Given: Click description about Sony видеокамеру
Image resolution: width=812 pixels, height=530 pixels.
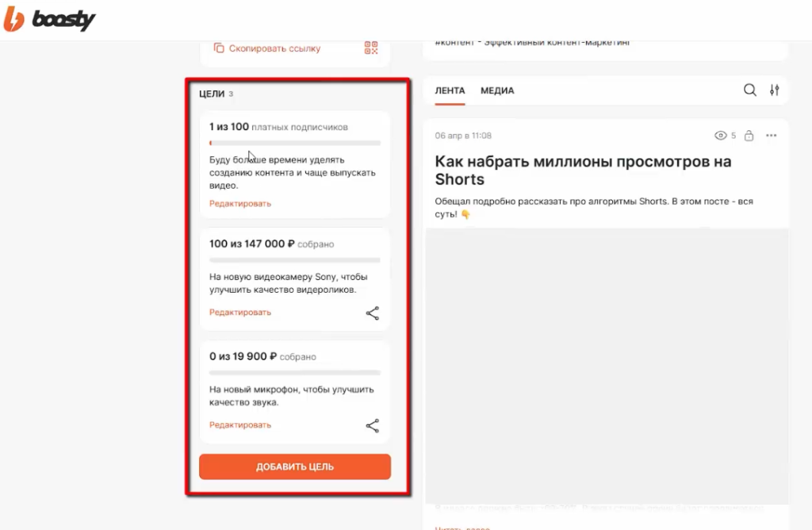Looking at the screenshot, I should (x=289, y=283).
